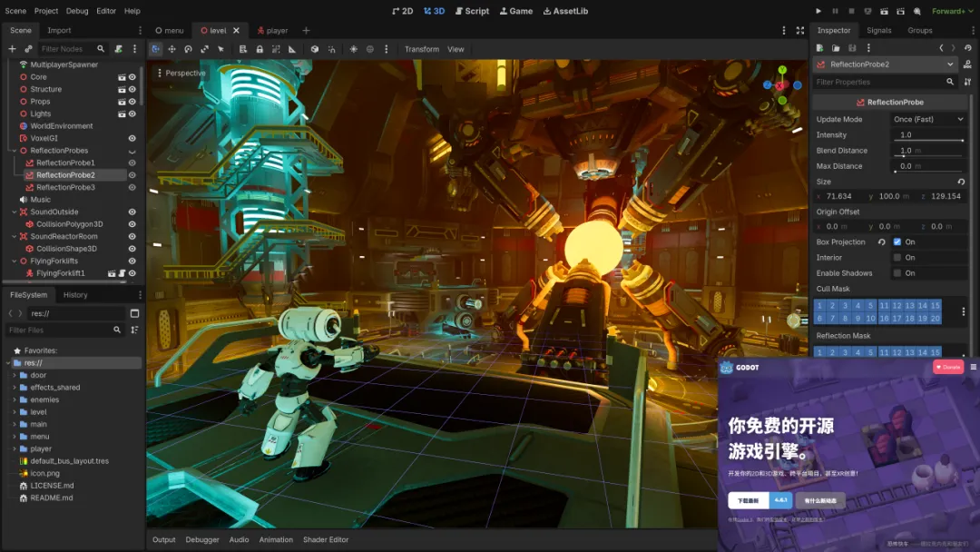Open the Project menu
The width and height of the screenshot is (980, 552).
[x=46, y=11]
